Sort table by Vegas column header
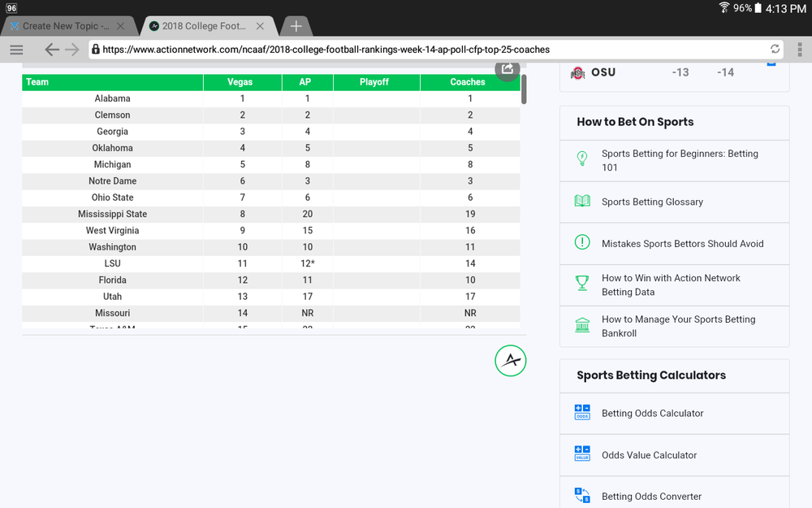 tap(242, 82)
